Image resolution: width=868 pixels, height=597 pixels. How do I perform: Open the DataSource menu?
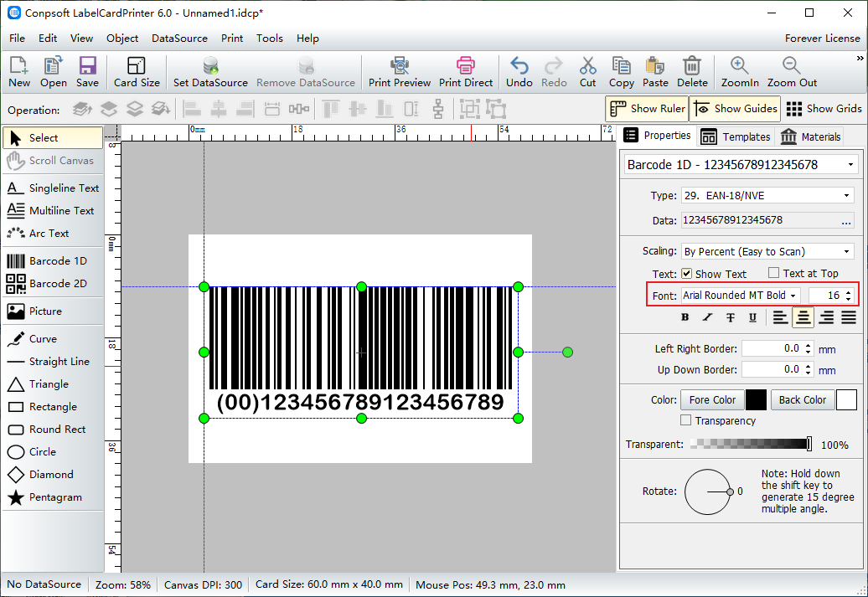click(179, 39)
